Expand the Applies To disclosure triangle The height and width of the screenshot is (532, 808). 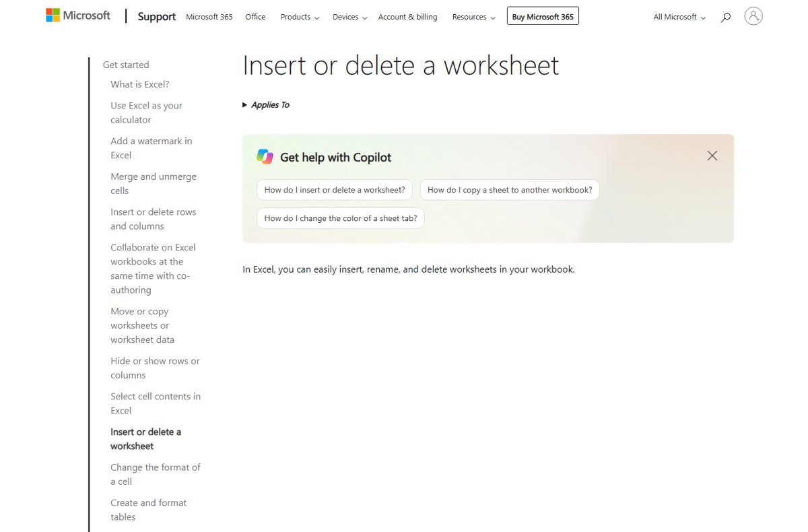click(x=245, y=105)
